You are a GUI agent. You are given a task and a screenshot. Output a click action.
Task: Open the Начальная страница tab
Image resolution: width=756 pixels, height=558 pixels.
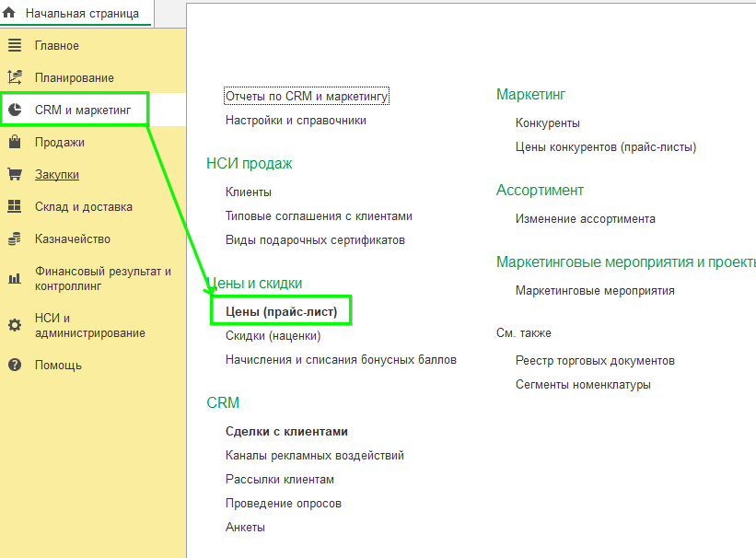(82, 14)
